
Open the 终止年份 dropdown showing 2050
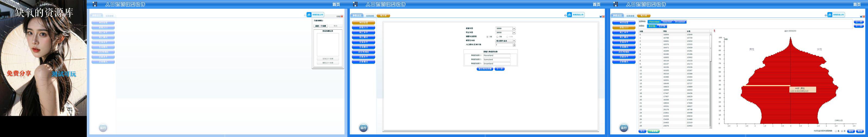tap(514, 33)
